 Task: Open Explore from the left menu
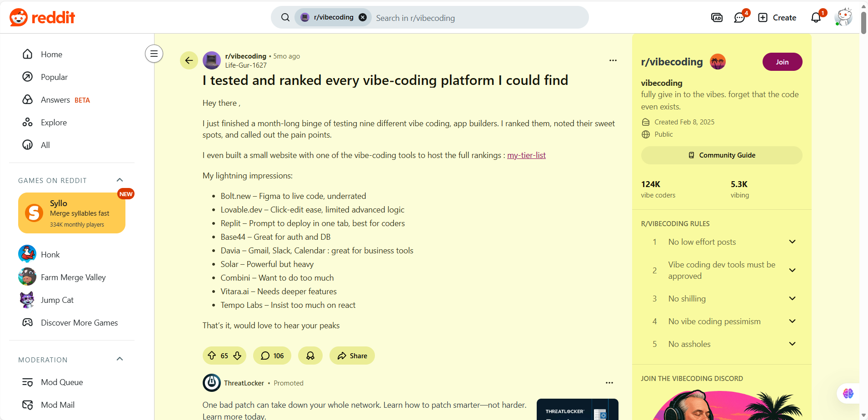tap(54, 123)
